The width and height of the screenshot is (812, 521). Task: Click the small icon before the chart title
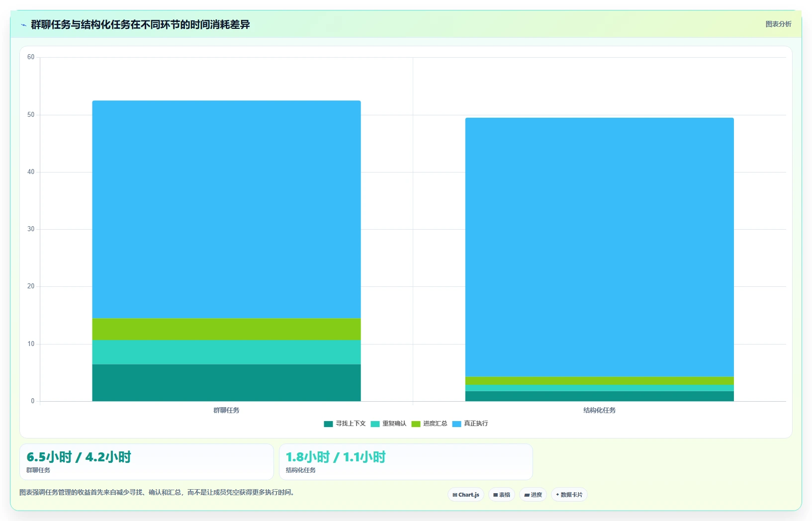tap(23, 25)
